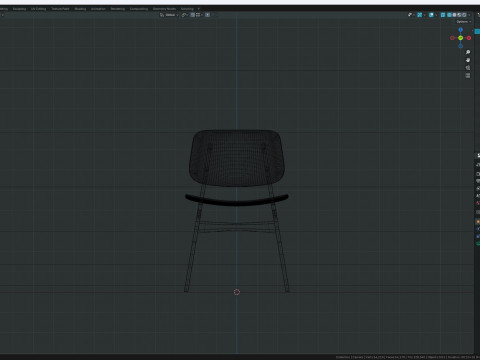This screenshot has height=360, width=480.
Task: Open the snapping options dropdown
Action: click(x=200, y=15)
